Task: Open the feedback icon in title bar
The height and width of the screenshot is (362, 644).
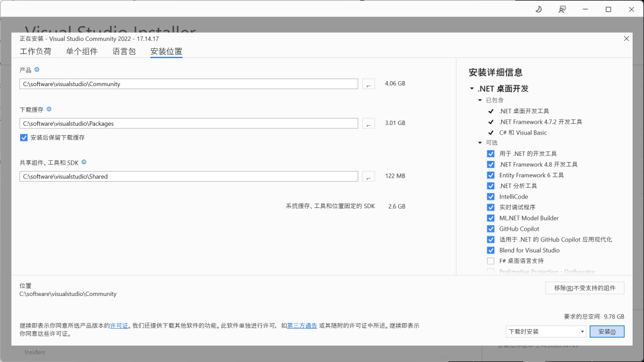Action: 562,9
